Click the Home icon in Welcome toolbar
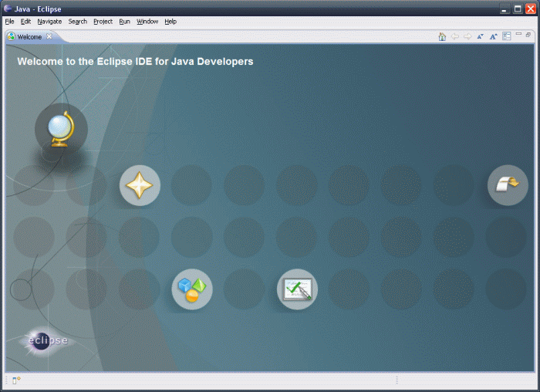 click(442, 36)
